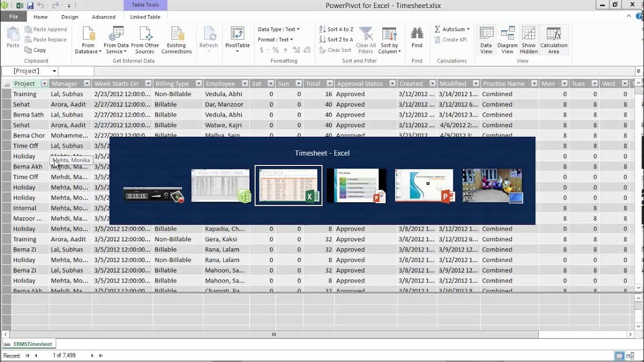Open the Format : Text dropdown
644x362 pixels.
tap(275, 40)
